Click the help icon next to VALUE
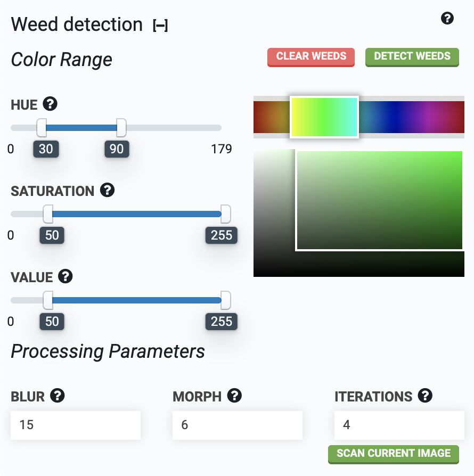Image resolution: width=474 pixels, height=476 pixels. [x=65, y=276]
